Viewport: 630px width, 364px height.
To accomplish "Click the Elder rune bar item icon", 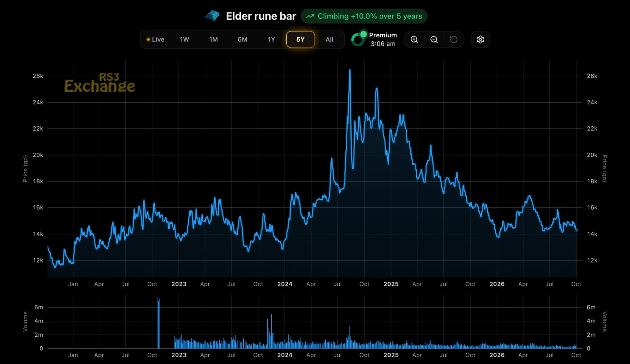I will click(x=212, y=16).
